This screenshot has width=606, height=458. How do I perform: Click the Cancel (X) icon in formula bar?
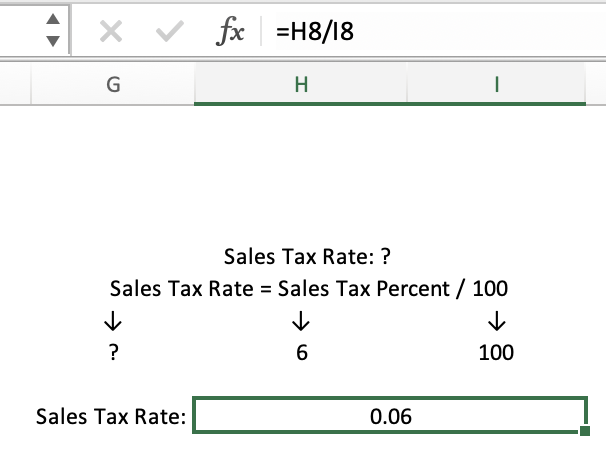(x=112, y=33)
